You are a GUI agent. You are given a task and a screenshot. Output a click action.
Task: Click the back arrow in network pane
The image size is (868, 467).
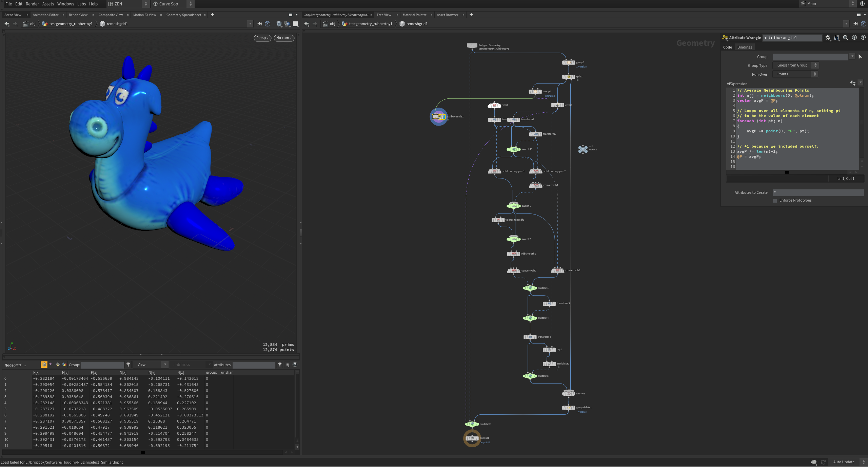click(x=307, y=24)
